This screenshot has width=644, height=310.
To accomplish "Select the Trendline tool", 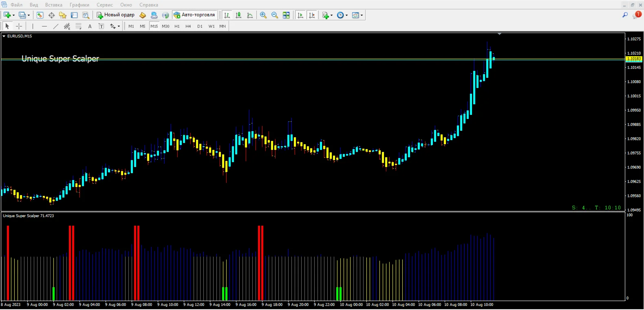I will [x=56, y=26].
